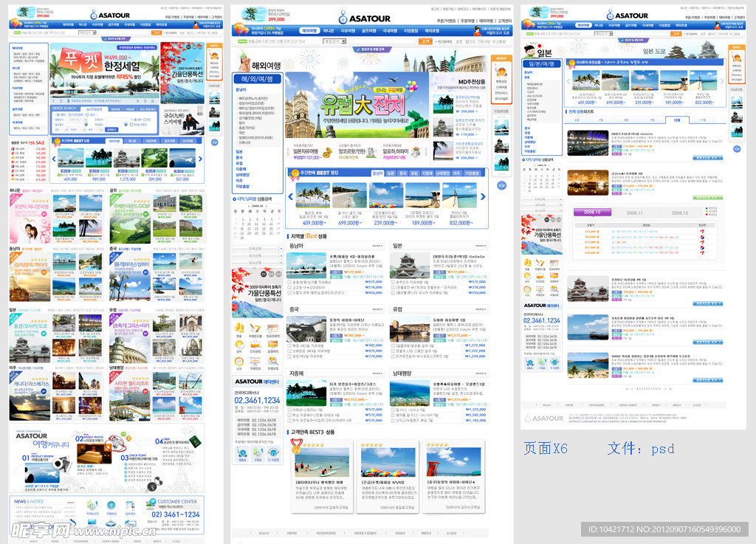Select the 2008.10 month tab on the Japan page
Viewport: 756px width, 544px height.
pyautogui.click(x=594, y=213)
